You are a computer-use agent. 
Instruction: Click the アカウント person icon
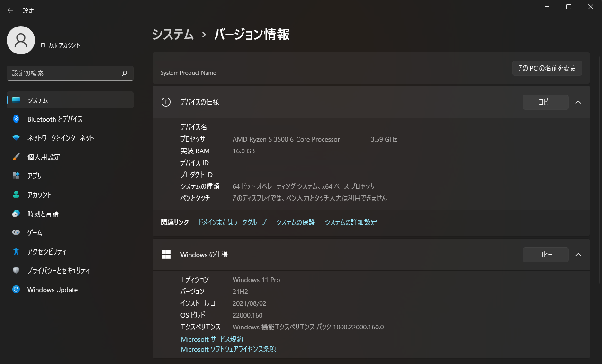[16, 195]
